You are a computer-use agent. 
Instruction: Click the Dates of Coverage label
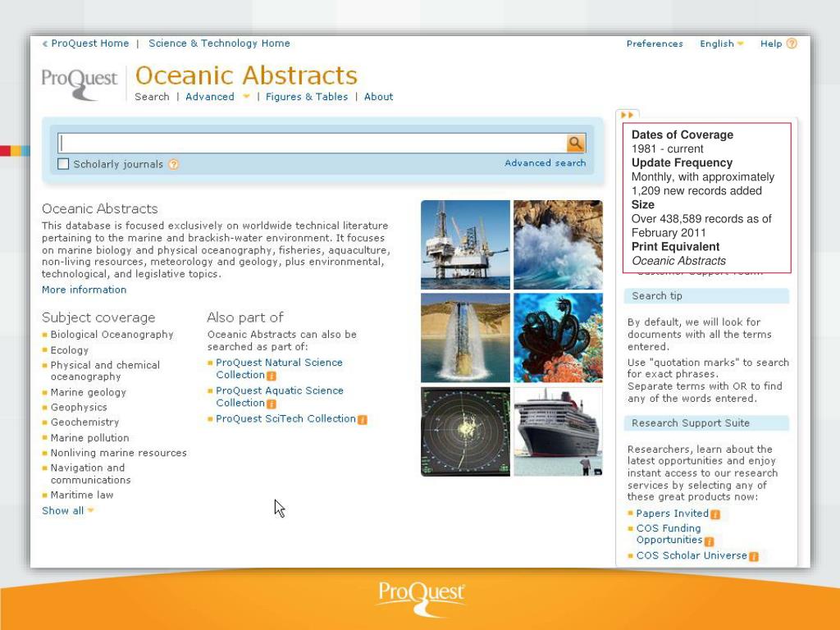pyautogui.click(x=682, y=135)
